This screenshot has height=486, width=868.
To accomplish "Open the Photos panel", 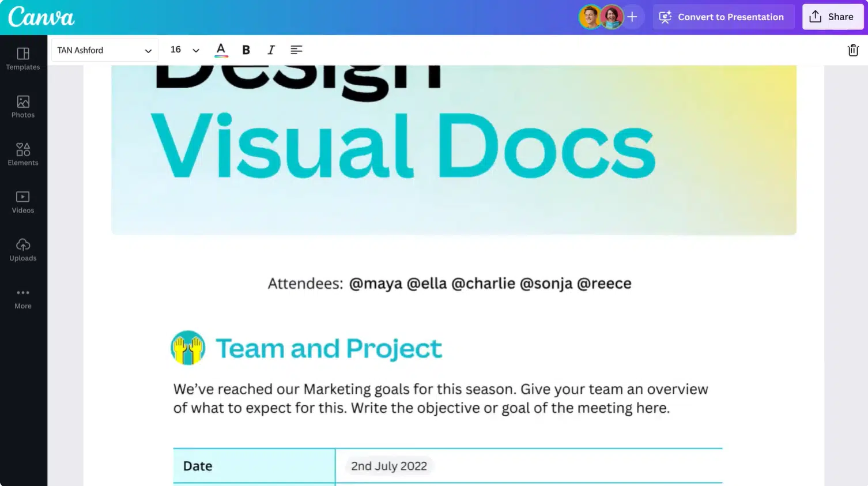I will [23, 107].
